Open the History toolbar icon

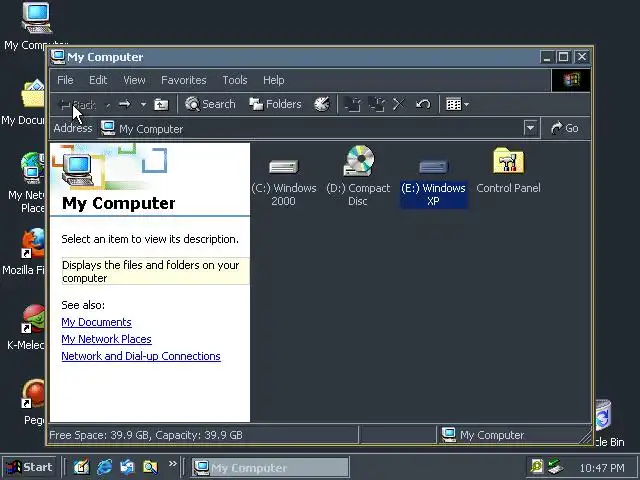322,104
